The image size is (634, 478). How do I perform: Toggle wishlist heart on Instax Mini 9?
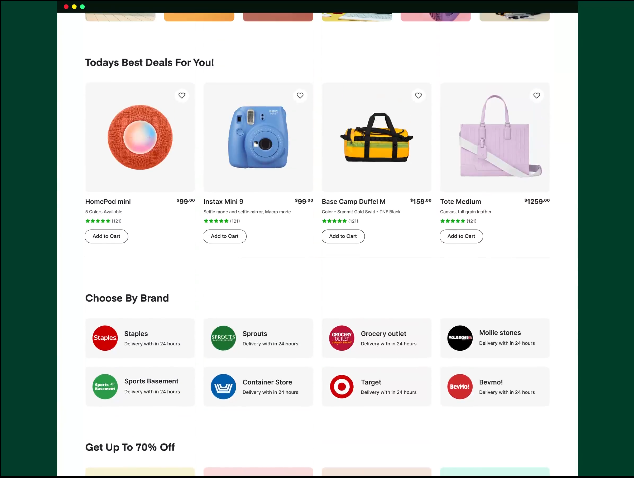pyautogui.click(x=300, y=96)
